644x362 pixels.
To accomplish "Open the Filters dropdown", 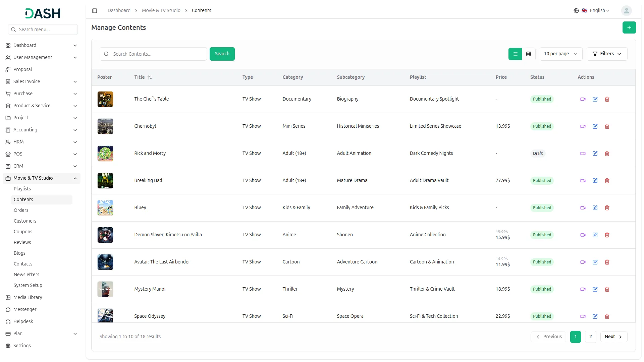I will [607, 54].
